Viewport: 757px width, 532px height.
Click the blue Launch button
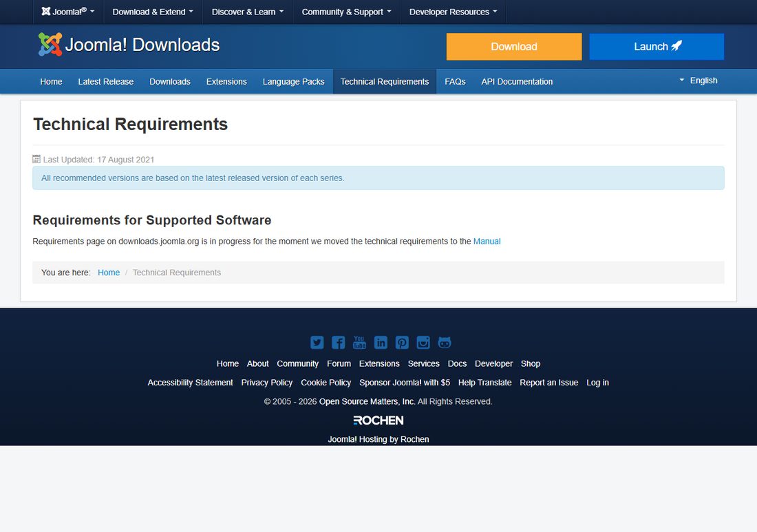(x=657, y=47)
